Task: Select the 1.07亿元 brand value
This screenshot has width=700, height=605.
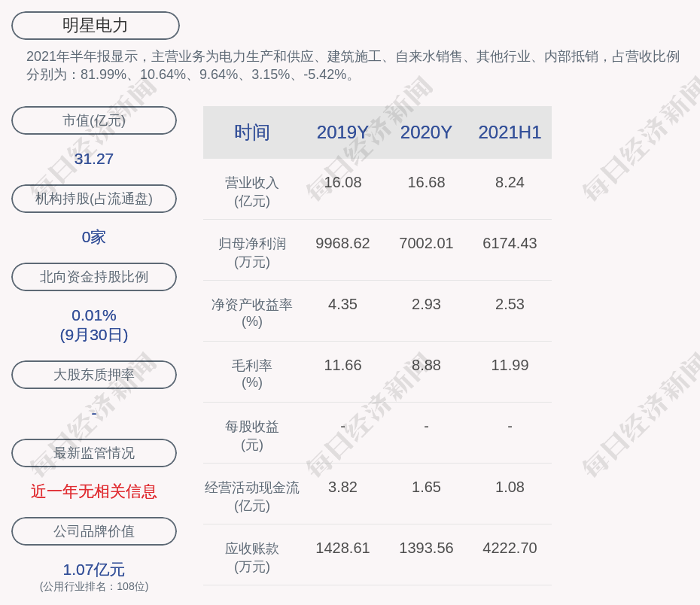Action: pyautogui.click(x=94, y=570)
